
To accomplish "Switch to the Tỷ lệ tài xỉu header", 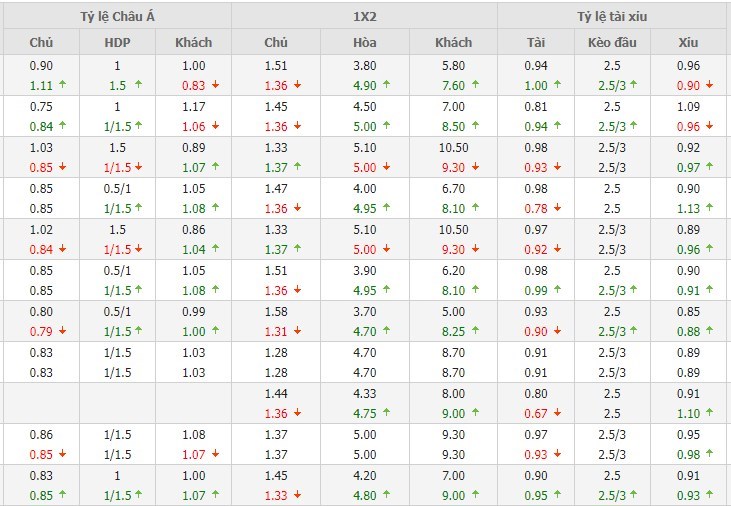I will (612, 15).
